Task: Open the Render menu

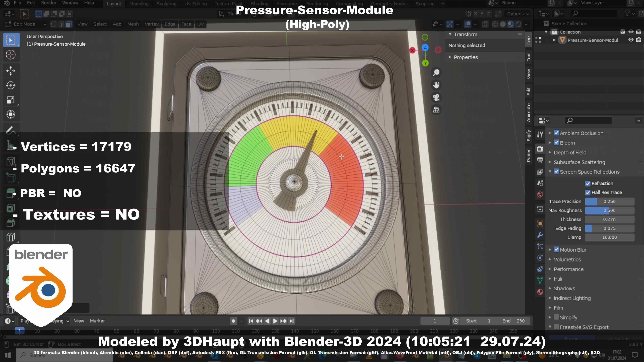Action: [x=49, y=3]
